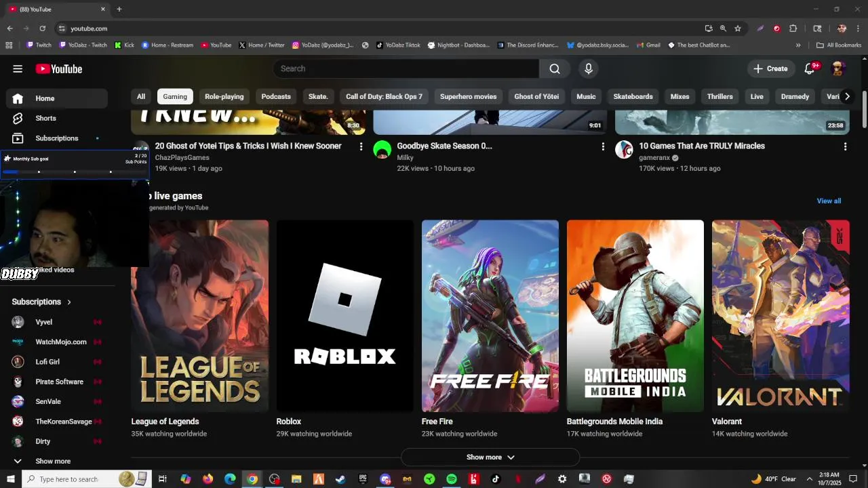868x488 pixels.
Task: Click the YouTube logo
Action: pos(59,68)
